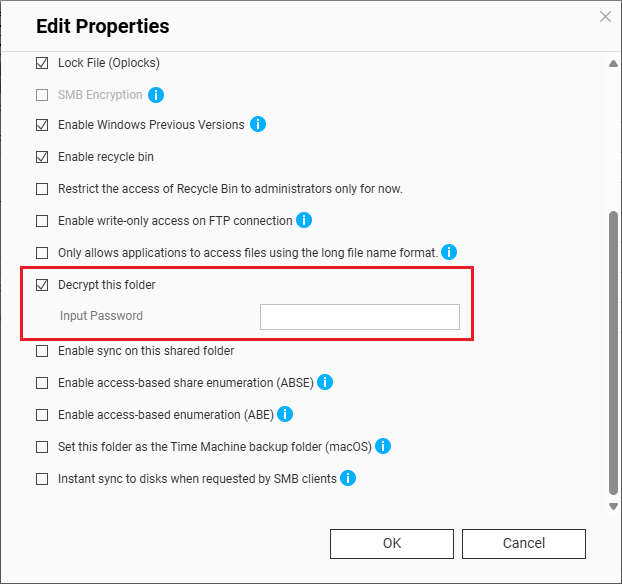This screenshot has height=584, width=622.
Task: Focus the Input Password field
Action: (360, 317)
